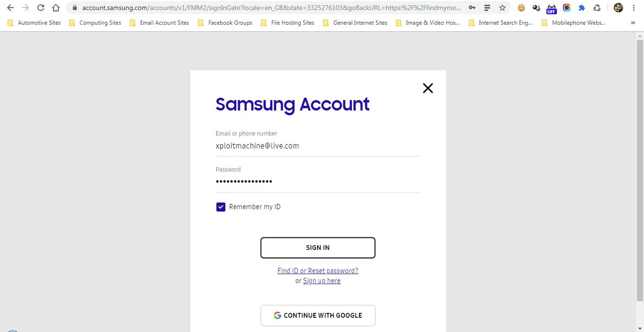
Task: Open Chrome's three-dot menu
Action: [633, 8]
